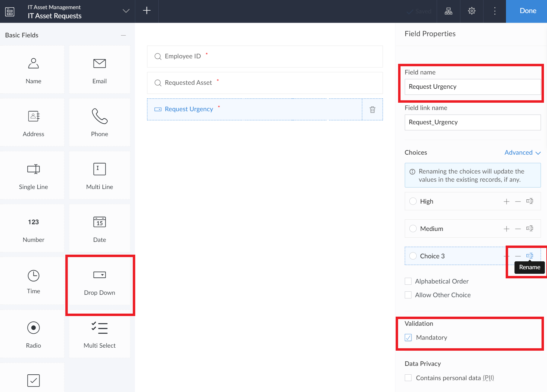Check Contains personal data (PII)
This screenshot has height=392, width=547.
(408, 378)
